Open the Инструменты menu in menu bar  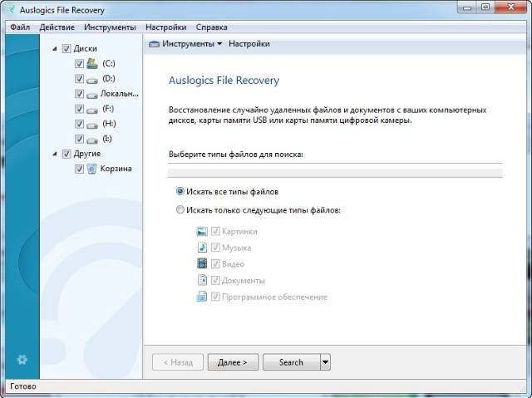click(110, 27)
